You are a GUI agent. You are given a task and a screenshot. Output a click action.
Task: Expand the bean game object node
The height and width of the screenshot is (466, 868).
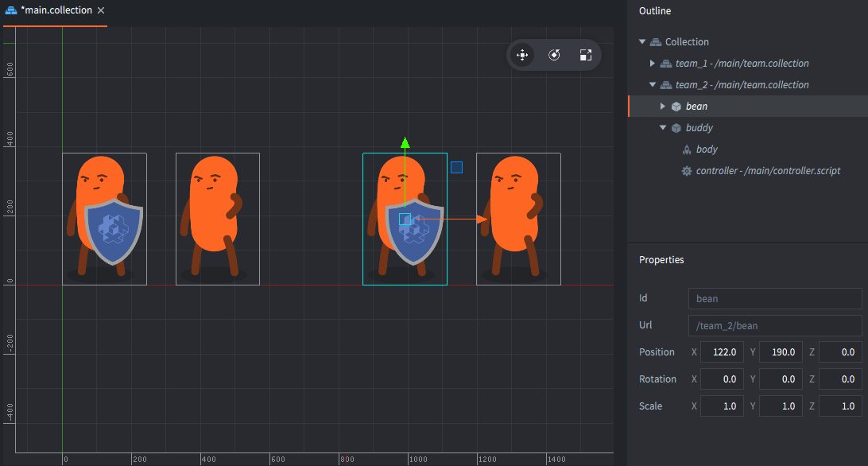click(663, 107)
